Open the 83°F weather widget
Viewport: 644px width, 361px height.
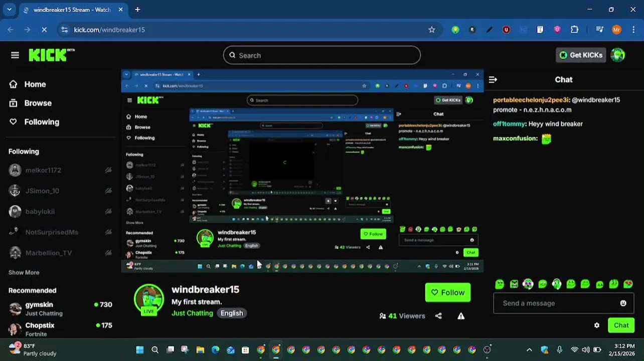pos(33,349)
